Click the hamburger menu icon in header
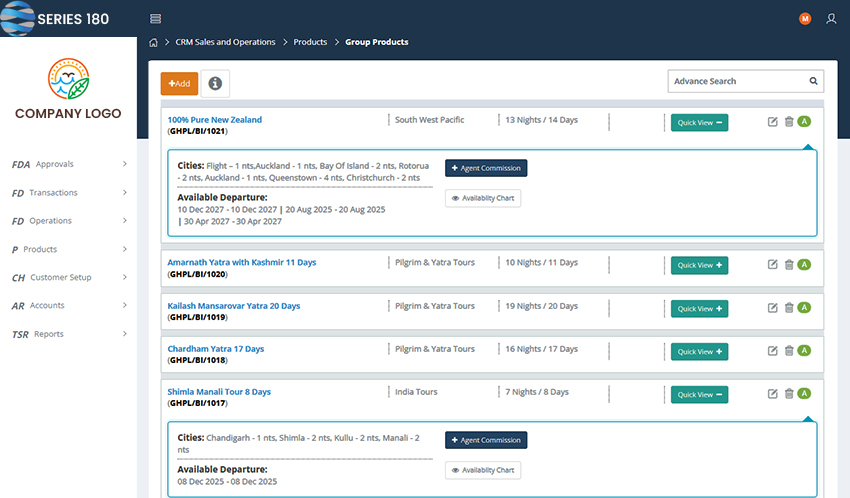850x498 pixels. 155,19
